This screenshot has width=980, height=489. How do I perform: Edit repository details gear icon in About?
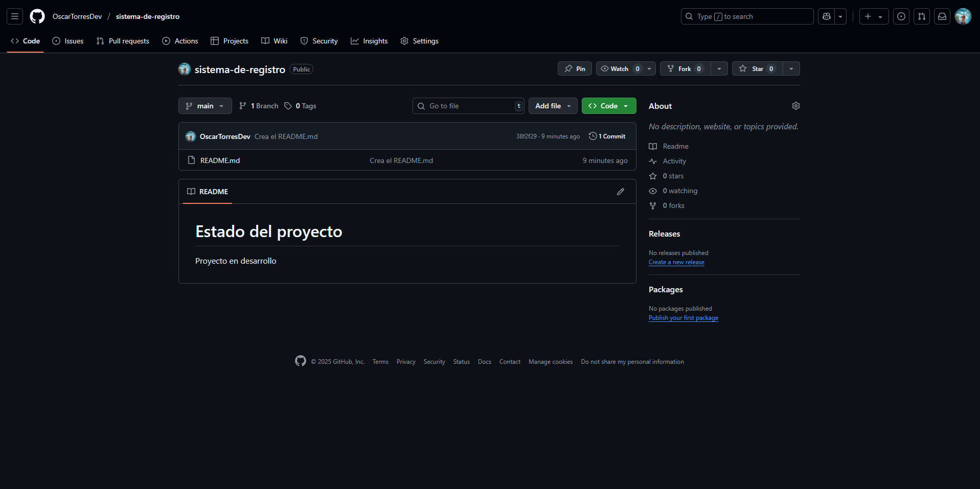click(x=796, y=106)
